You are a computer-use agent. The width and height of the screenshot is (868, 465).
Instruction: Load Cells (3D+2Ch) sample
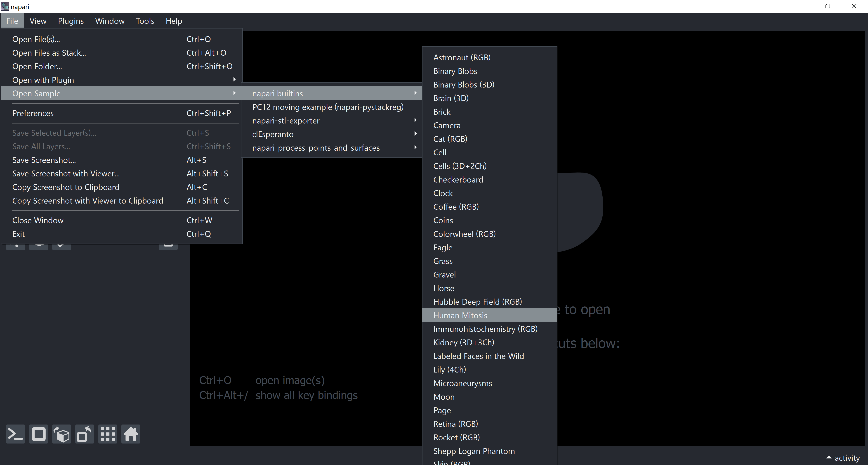click(489, 166)
